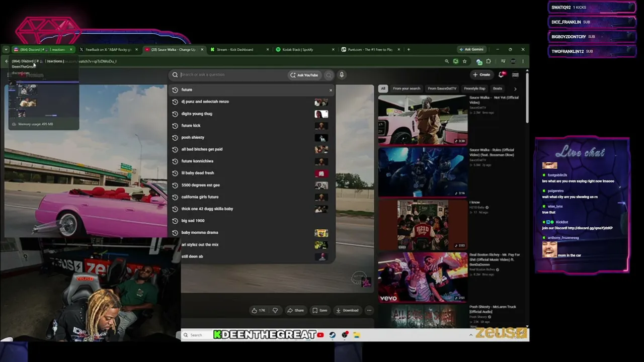644x362 pixels.
Task: Select the 'future' search suggestion
Action: pyautogui.click(x=252, y=89)
